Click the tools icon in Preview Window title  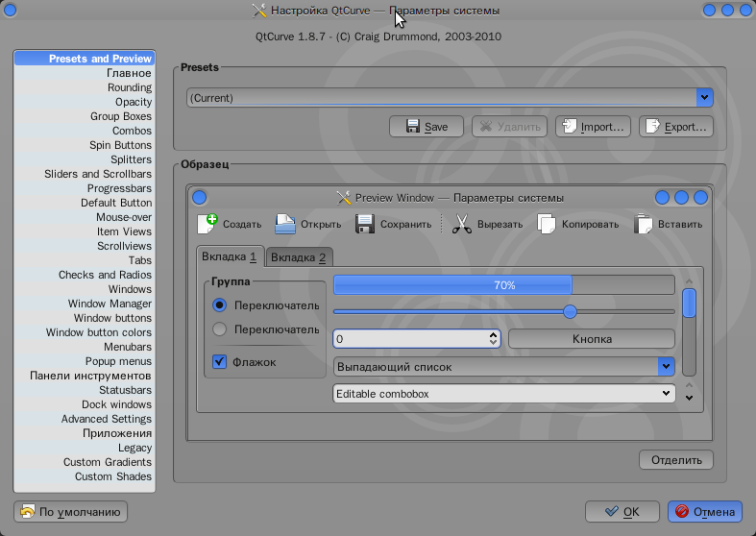tap(344, 198)
